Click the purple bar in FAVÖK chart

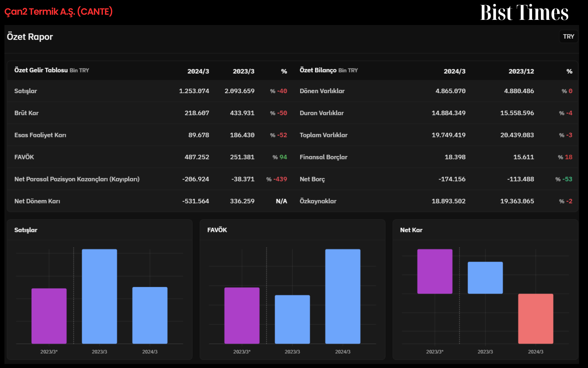coord(242,316)
